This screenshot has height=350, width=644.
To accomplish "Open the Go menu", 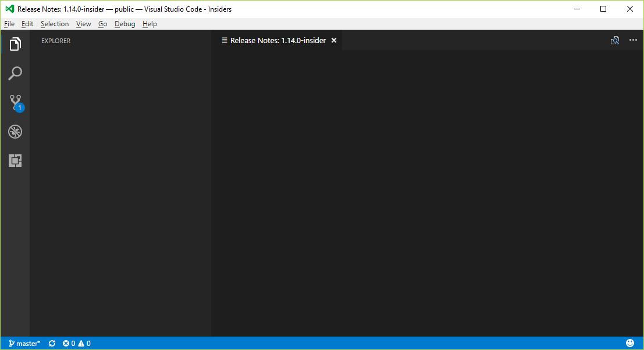I will pyautogui.click(x=102, y=23).
